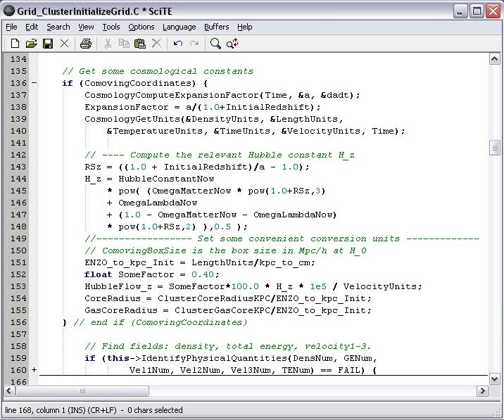Click the Replace icon in the toolbar
Image resolution: width=504 pixels, height=420 pixels.
click(232, 44)
